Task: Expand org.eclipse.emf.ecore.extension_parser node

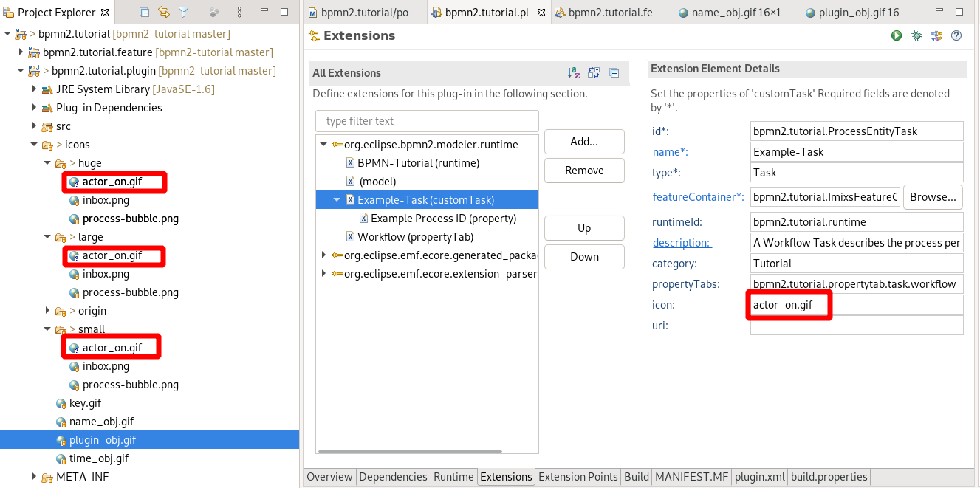Action: 324,274
